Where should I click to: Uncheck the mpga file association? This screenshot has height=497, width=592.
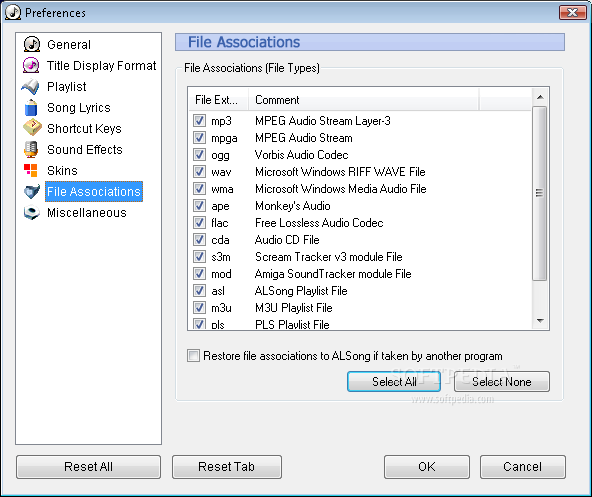[199, 137]
